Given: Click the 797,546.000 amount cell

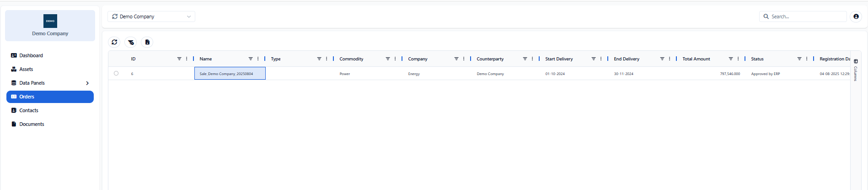Looking at the screenshot, I should click(x=711, y=73).
